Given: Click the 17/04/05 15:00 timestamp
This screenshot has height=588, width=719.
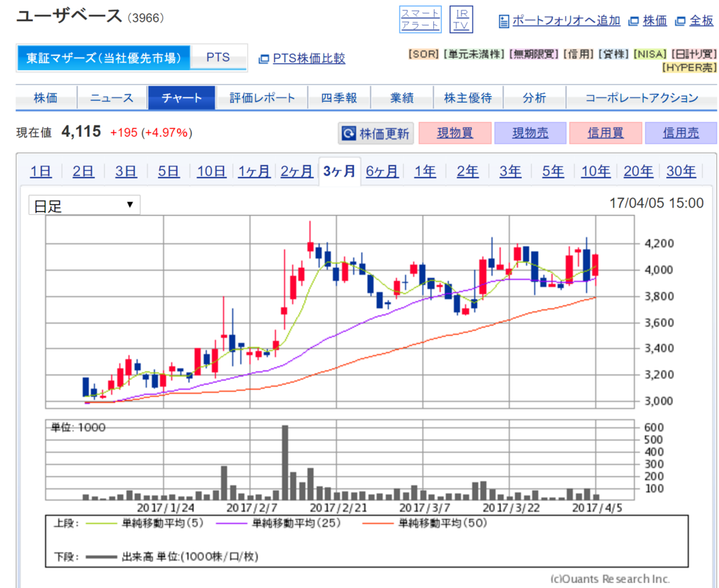Looking at the screenshot, I should click(x=657, y=203).
